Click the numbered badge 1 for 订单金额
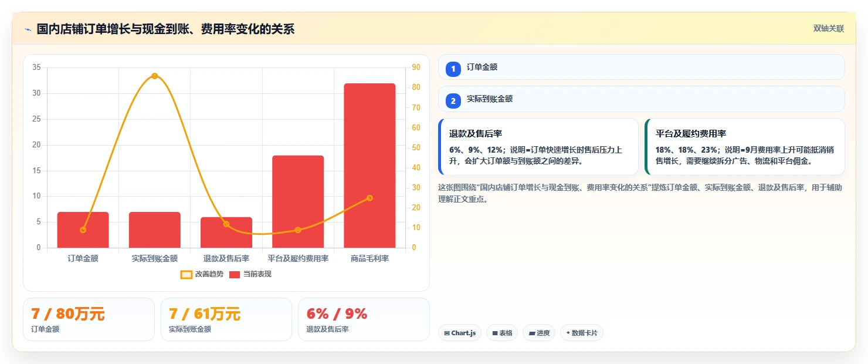Image resolution: width=868 pixels, height=364 pixels. point(453,69)
